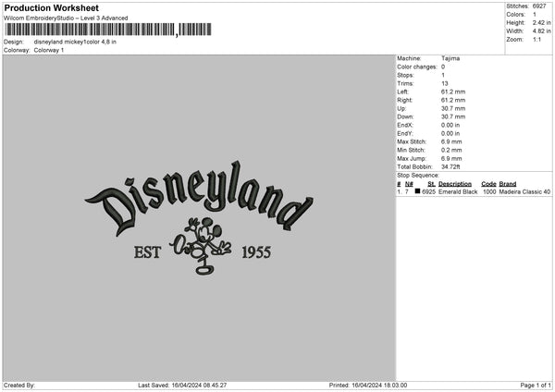555x392 pixels.
Task: Click the Production Worksheet title
Action: (x=51, y=7)
